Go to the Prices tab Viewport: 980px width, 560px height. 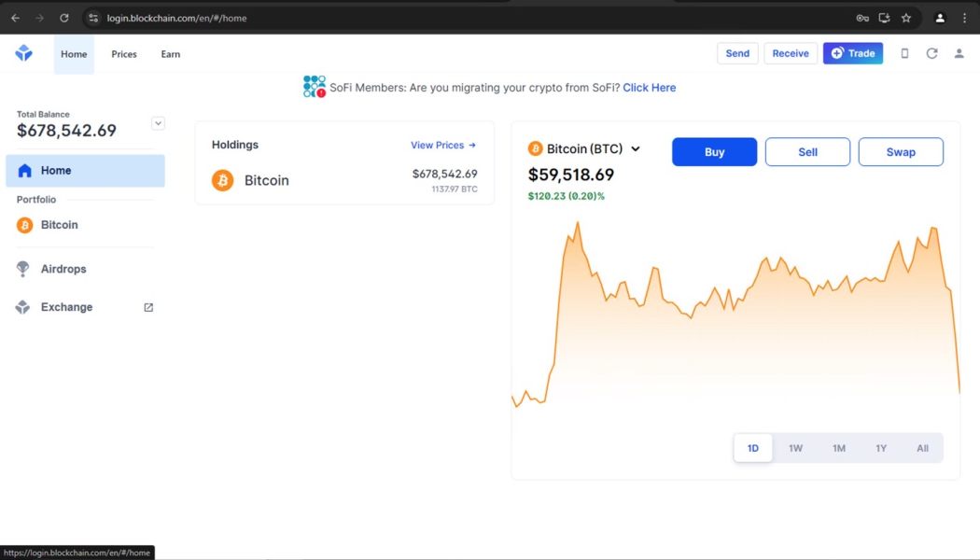click(x=124, y=54)
